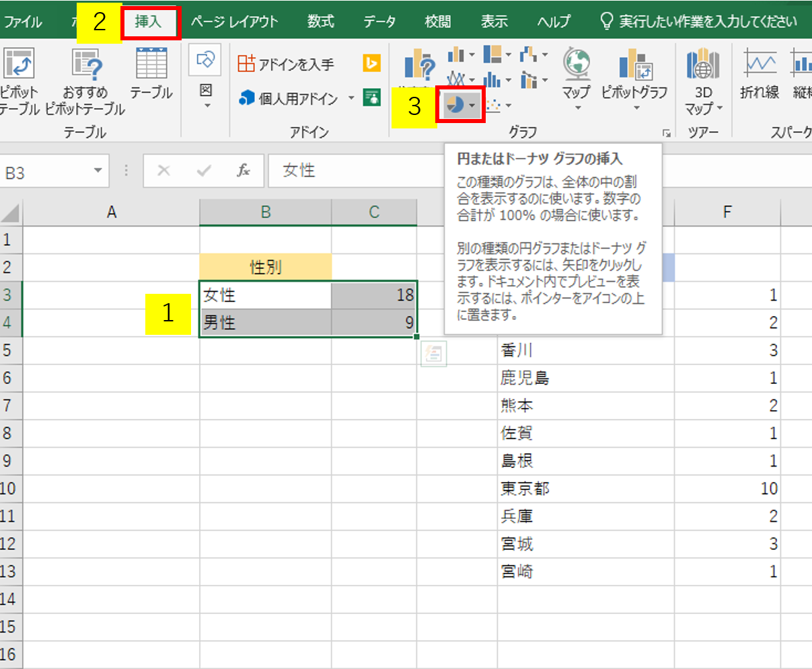Open the 個人用アドイン dropdown arrow
812x669 pixels.
pyautogui.click(x=351, y=99)
